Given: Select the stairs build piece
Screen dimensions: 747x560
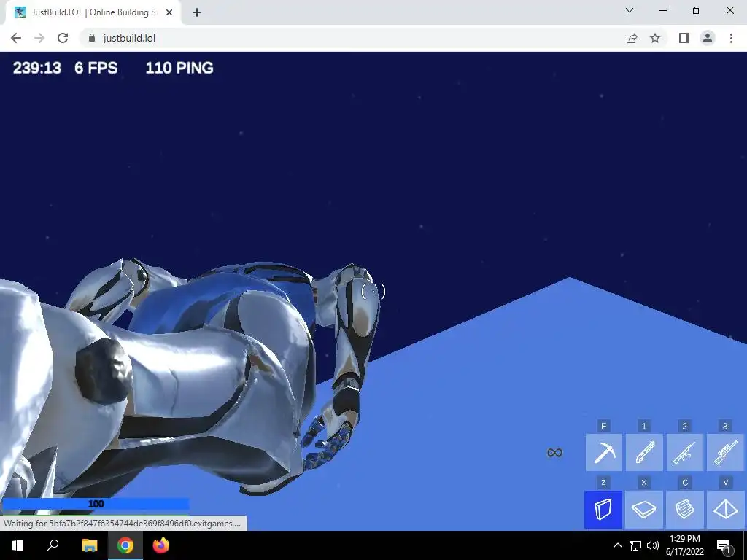Looking at the screenshot, I should (685, 510).
